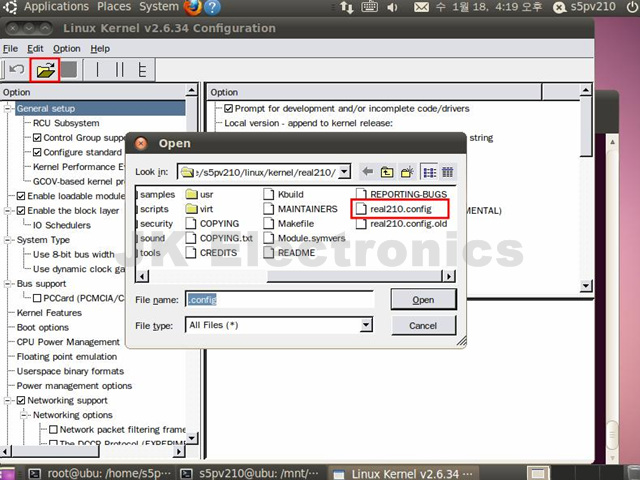The height and width of the screenshot is (480, 640).
Task: Select the real210.config.old file
Action: coord(402,224)
